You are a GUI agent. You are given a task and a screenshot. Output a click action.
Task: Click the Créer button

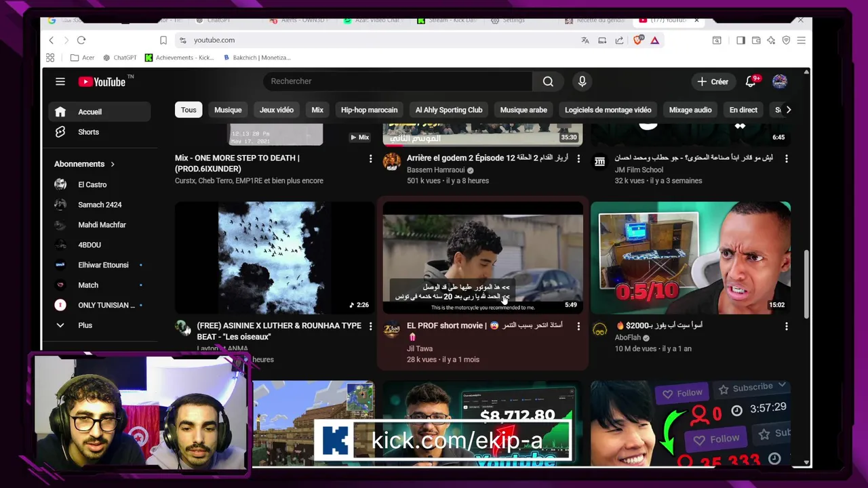[713, 81]
